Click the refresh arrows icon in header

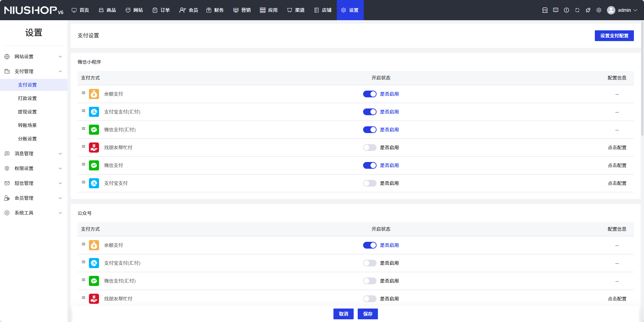tap(577, 10)
